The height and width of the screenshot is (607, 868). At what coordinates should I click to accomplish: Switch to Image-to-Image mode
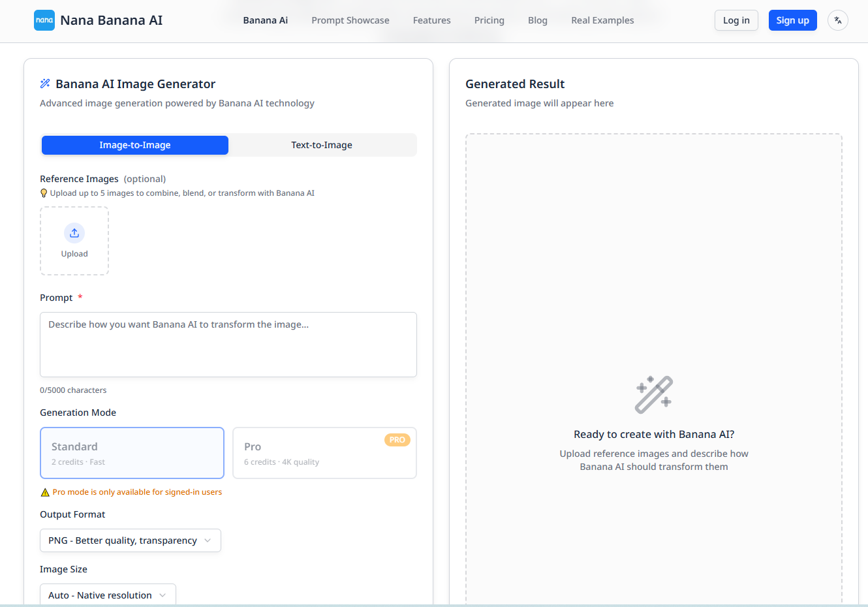click(134, 145)
